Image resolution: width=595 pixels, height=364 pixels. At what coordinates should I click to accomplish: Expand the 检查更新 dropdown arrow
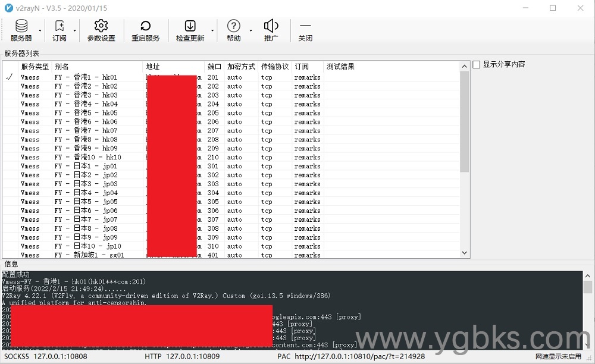click(x=212, y=30)
